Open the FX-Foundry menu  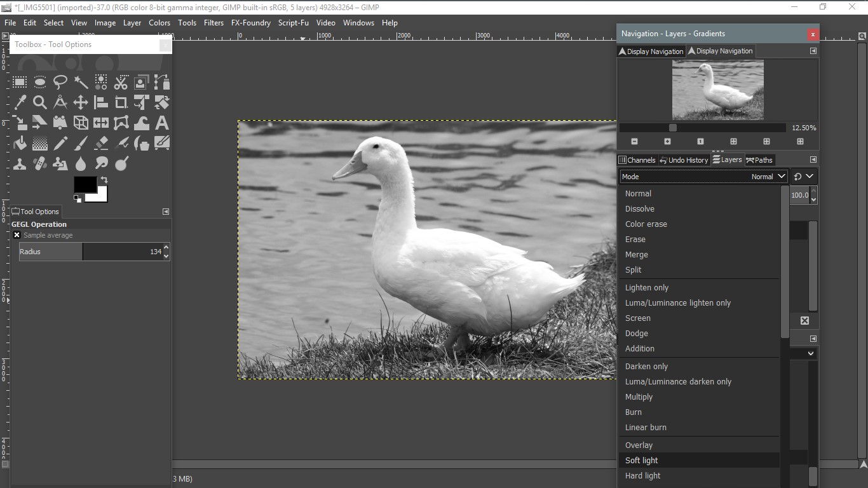pos(251,22)
